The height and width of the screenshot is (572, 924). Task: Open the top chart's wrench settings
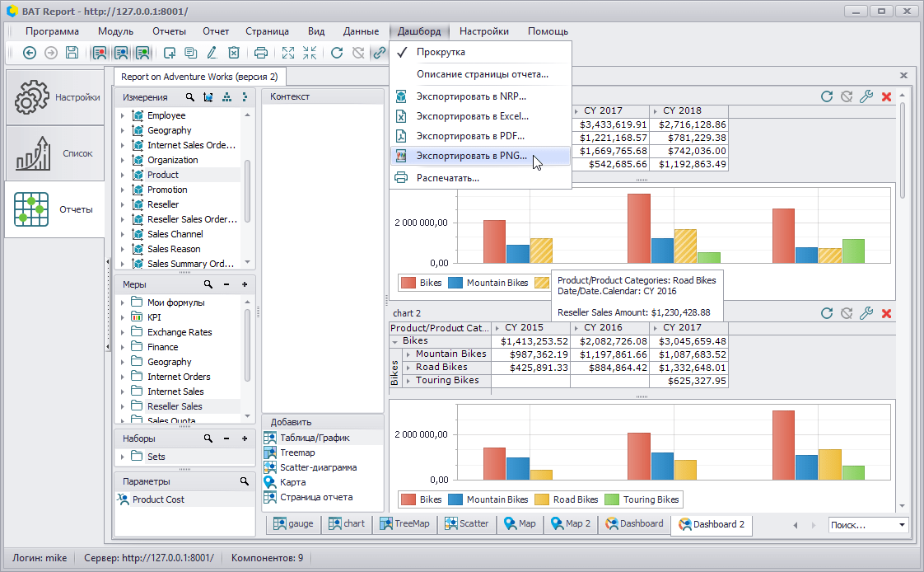[x=866, y=96]
